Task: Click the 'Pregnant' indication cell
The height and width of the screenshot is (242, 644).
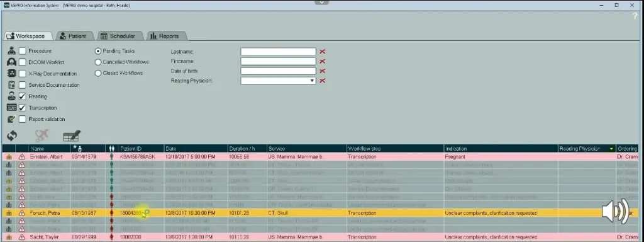Action: pyautogui.click(x=501, y=157)
